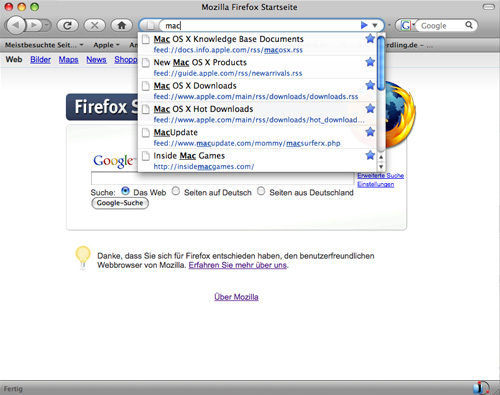The height and width of the screenshot is (395, 500).
Task: Click the URL feed://docs.info.apple.com/rss/macosx.rss
Action: pyautogui.click(x=228, y=50)
